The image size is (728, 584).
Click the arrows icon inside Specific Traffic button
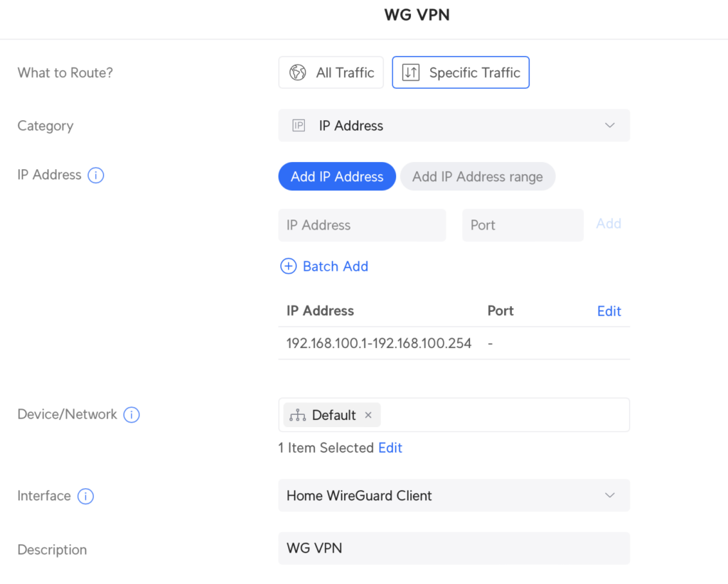[411, 72]
